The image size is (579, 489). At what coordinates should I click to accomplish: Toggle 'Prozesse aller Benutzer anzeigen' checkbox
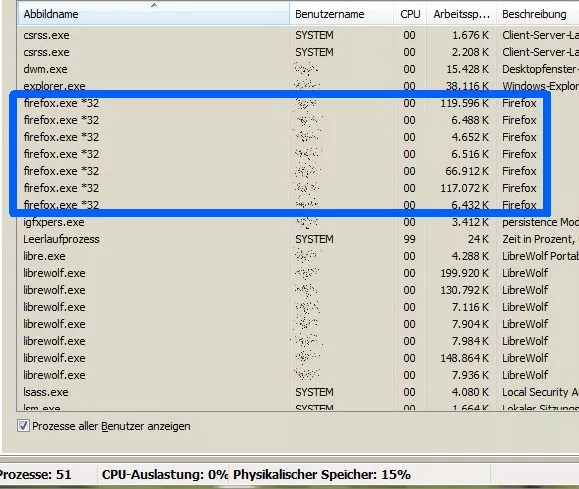(23, 426)
